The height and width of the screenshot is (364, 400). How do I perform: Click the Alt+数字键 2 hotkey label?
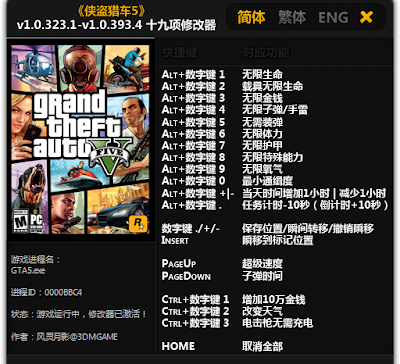click(x=193, y=86)
